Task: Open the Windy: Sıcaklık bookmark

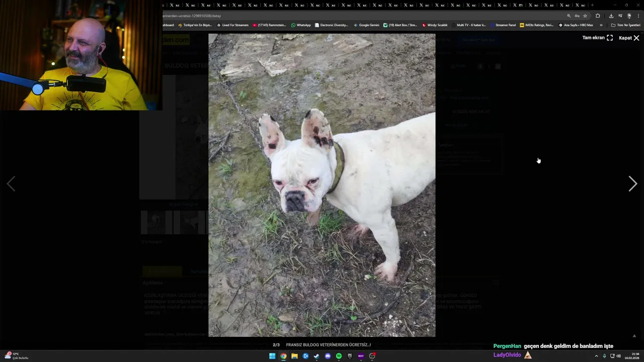Action: pyautogui.click(x=435, y=25)
